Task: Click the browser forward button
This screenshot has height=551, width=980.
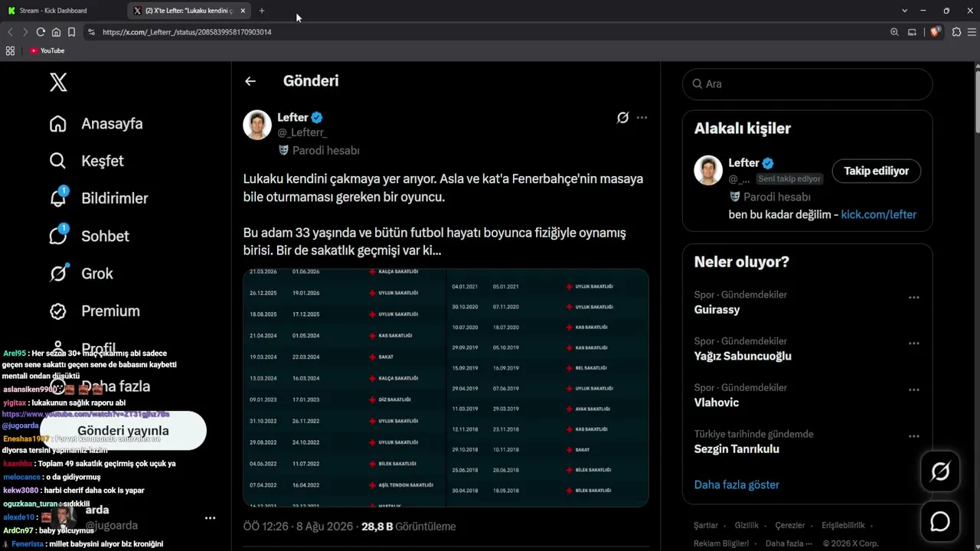Action: pyautogui.click(x=24, y=32)
